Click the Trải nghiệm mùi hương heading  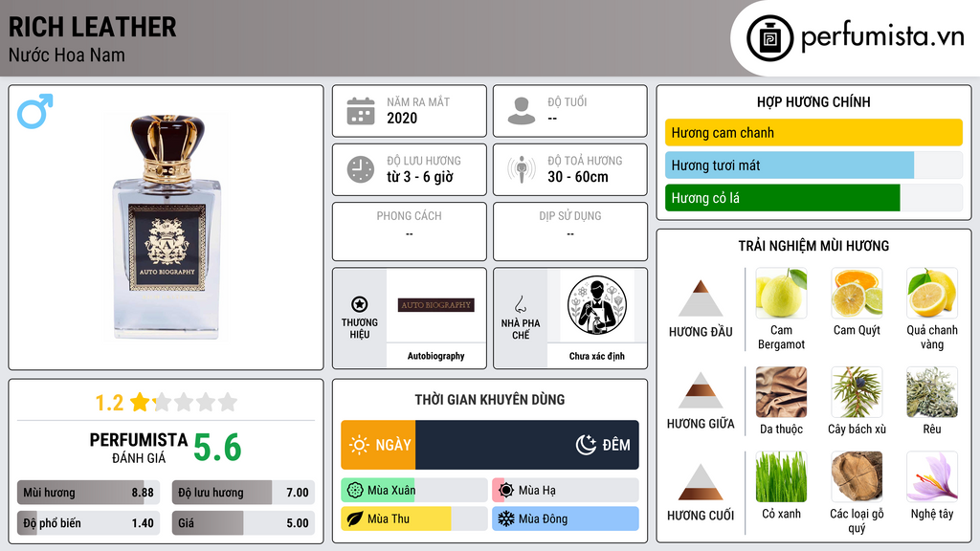tap(813, 246)
